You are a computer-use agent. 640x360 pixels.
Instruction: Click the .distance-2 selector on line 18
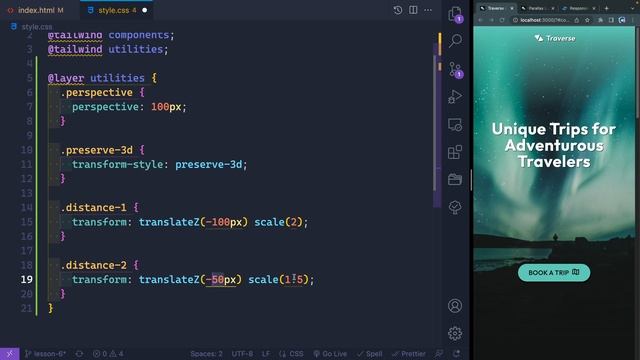(x=93, y=265)
